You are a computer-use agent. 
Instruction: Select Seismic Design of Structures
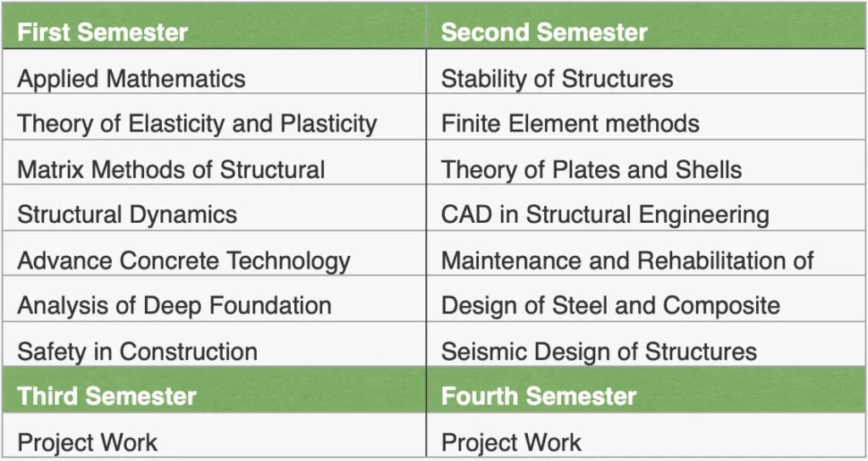click(x=598, y=351)
